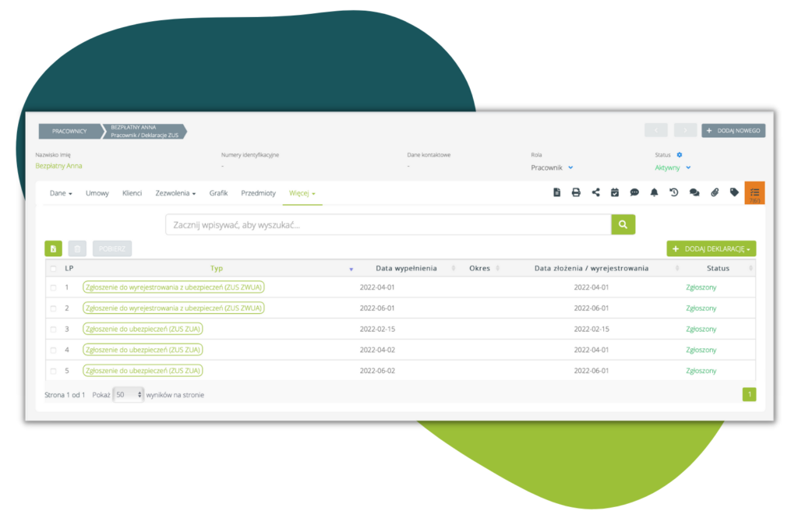Click the Dodaj deklarację button
798x532 pixels.
(711, 248)
